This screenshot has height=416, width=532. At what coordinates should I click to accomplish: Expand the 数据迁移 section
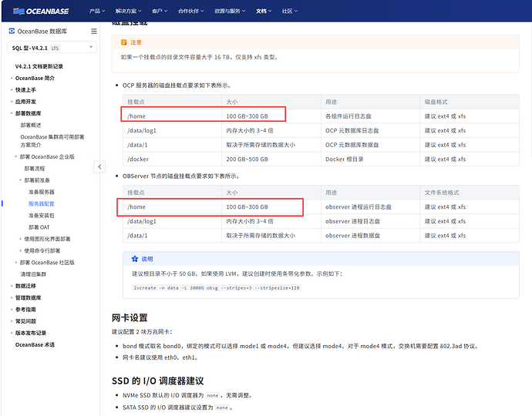pyautogui.click(x=12, y=286)
